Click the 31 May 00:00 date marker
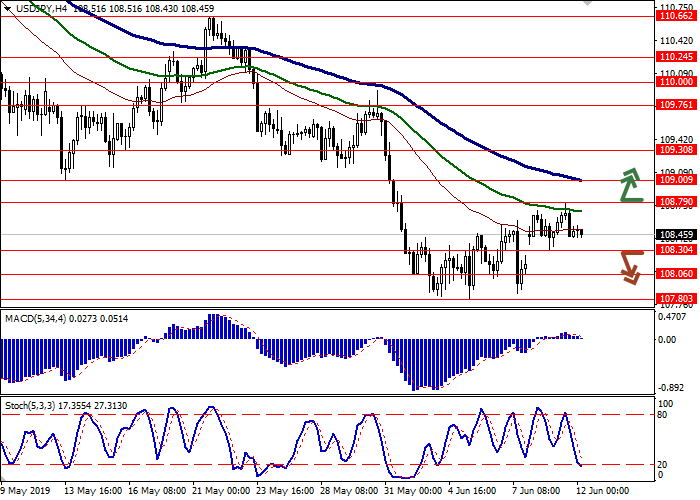Screen dimensions: 700x500 [x=414, y=492]
